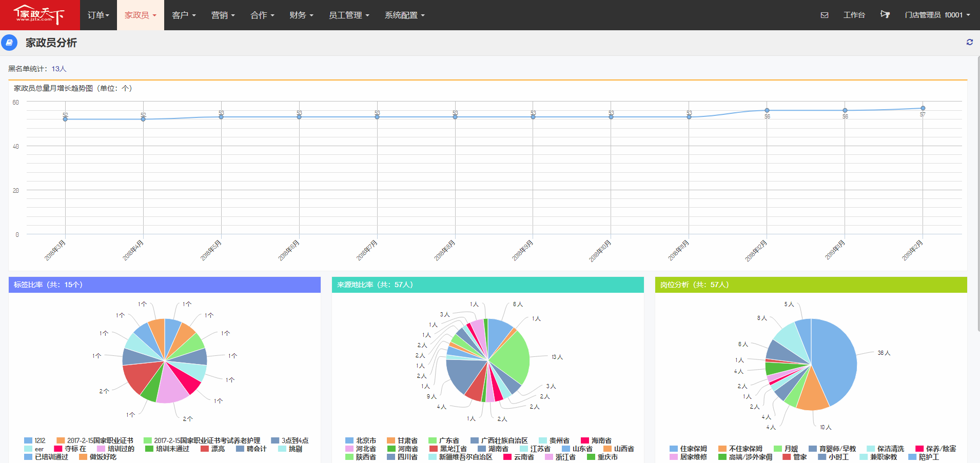Open the 系统配置 dropdown

pos(405,15)
